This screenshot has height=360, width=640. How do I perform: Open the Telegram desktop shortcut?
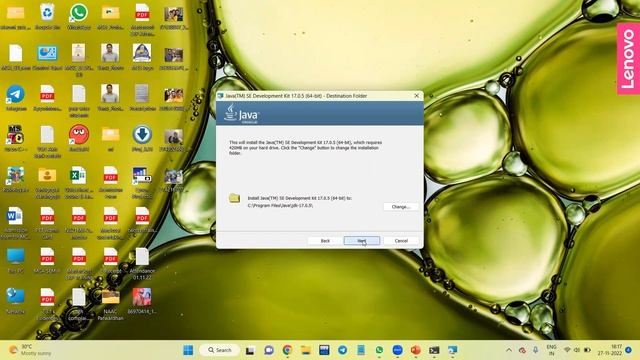click(x=16, y=98)
